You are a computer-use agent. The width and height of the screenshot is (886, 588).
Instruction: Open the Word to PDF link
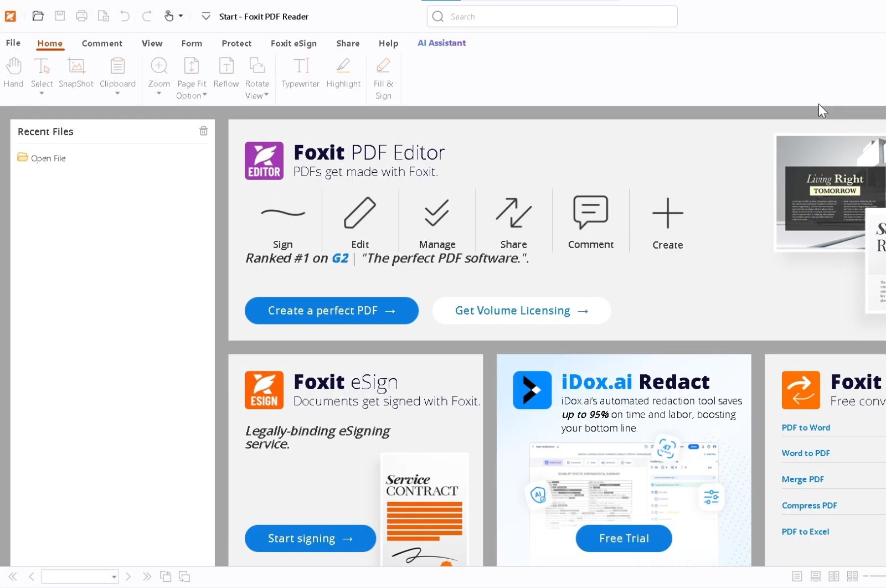tap(806, 453)
